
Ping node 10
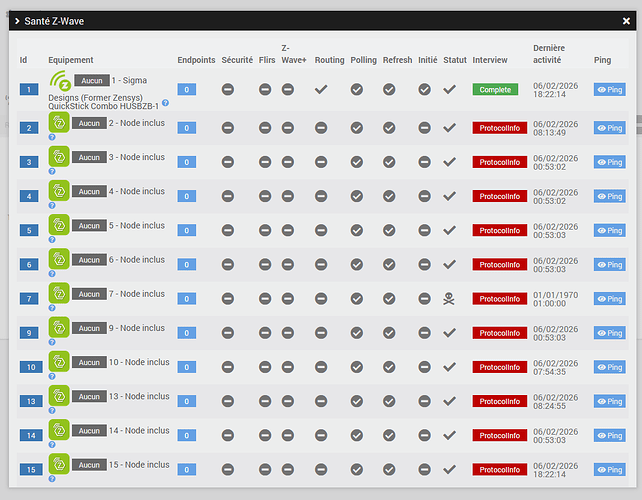[610, 367]
